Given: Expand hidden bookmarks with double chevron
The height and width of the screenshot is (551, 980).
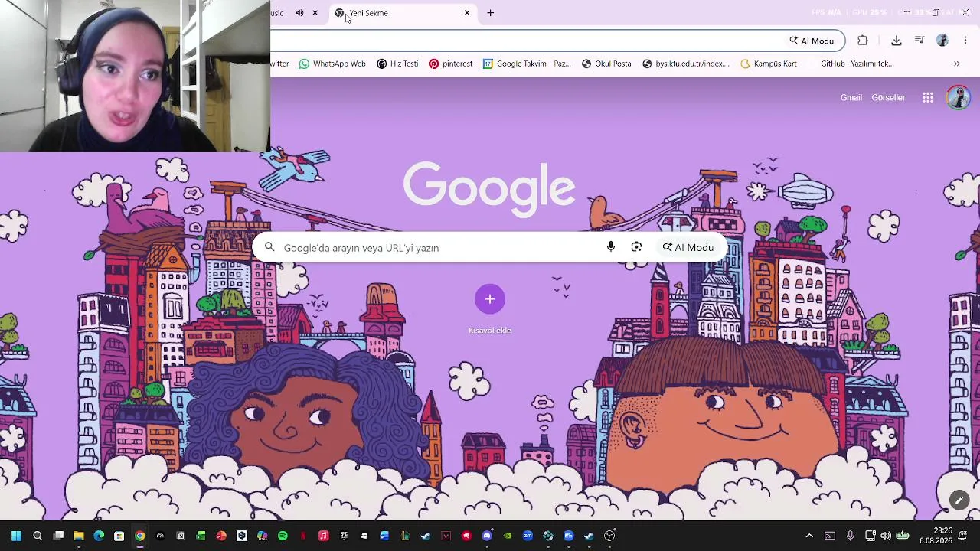Looking at the screenshot, I should (x=957, y=64).
